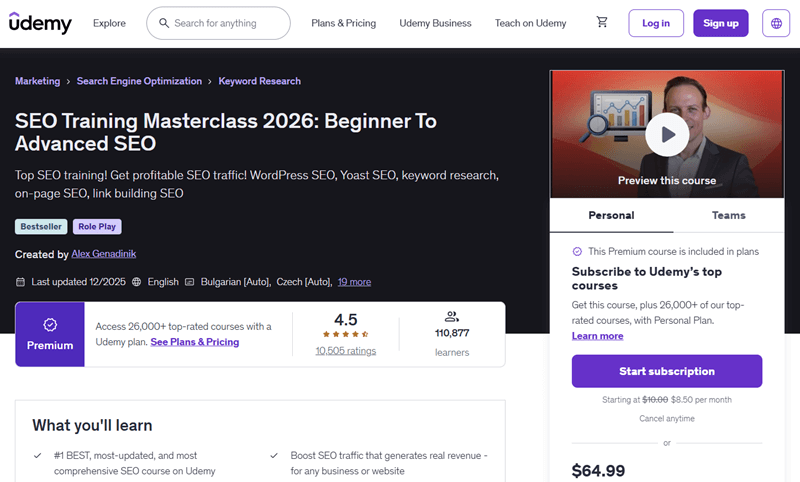Screen dimensions: 800x482
Task: Click the Start subscription button
Action: pyautogui.click(x=667, y=371)
